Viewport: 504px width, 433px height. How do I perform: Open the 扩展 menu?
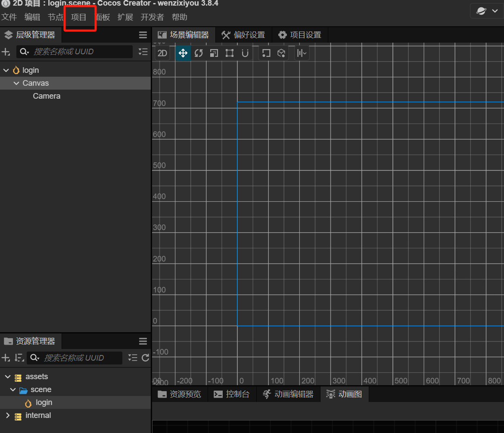click(x=125, y=17)
